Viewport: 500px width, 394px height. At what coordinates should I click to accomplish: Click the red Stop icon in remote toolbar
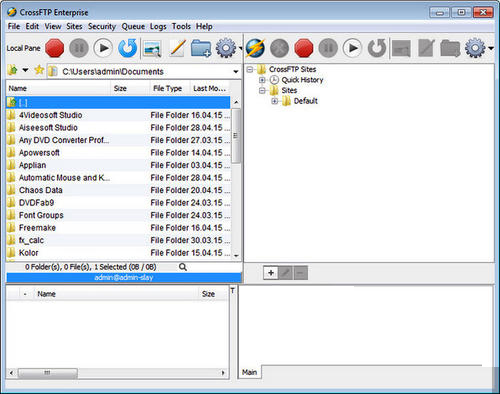pyautogui.click(x=304, y=48)
